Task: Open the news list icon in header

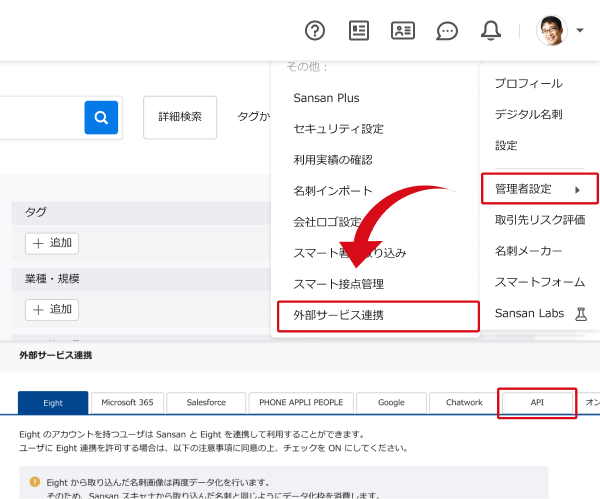Action: pos(359,30)
